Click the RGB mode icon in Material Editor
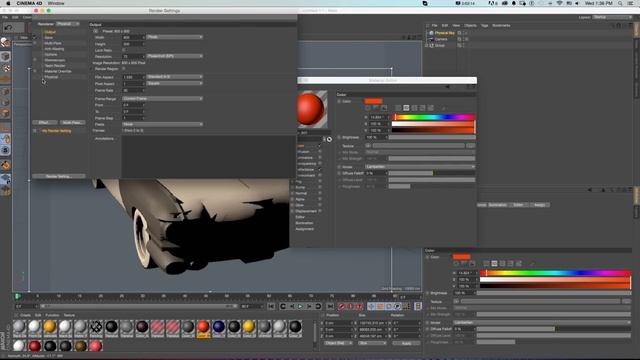This screenshot has height=360, width=640. [398, 108]
